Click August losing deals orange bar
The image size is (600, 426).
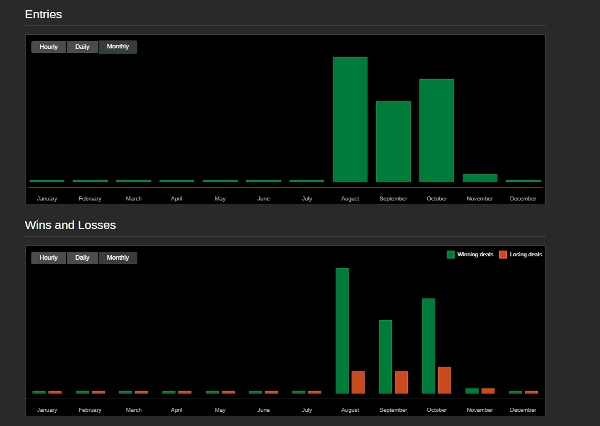click(x=358, y=382)
